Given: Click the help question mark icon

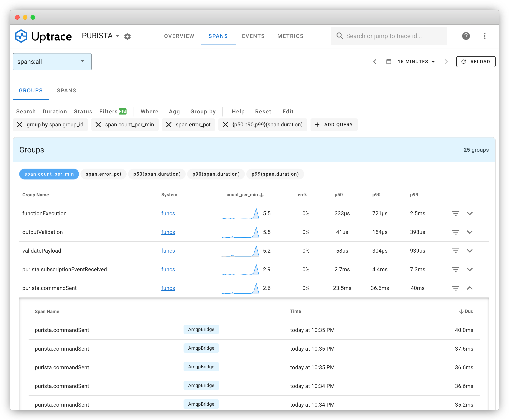Looking at the screenshot, I should [x=466, y=36].
